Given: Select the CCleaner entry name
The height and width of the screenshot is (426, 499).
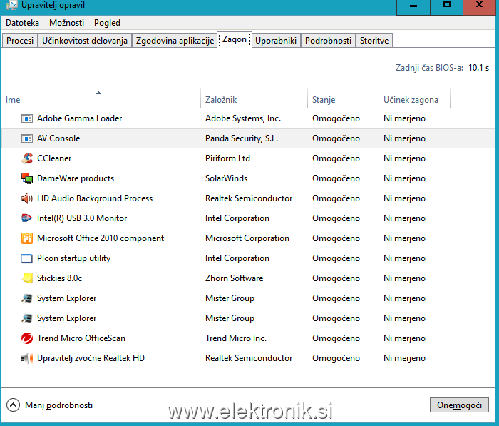Looking at the screenshot, I should click(54, 158).
